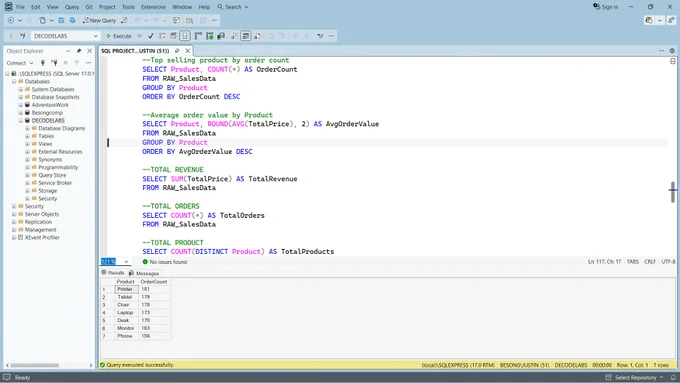Click the Object Explorer Filter icon

(77, 63)
